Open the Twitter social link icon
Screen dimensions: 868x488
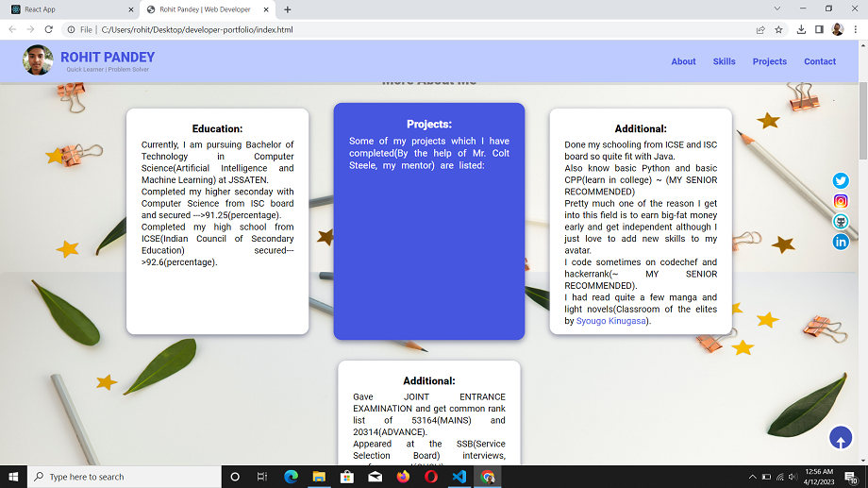coord(841,181)
